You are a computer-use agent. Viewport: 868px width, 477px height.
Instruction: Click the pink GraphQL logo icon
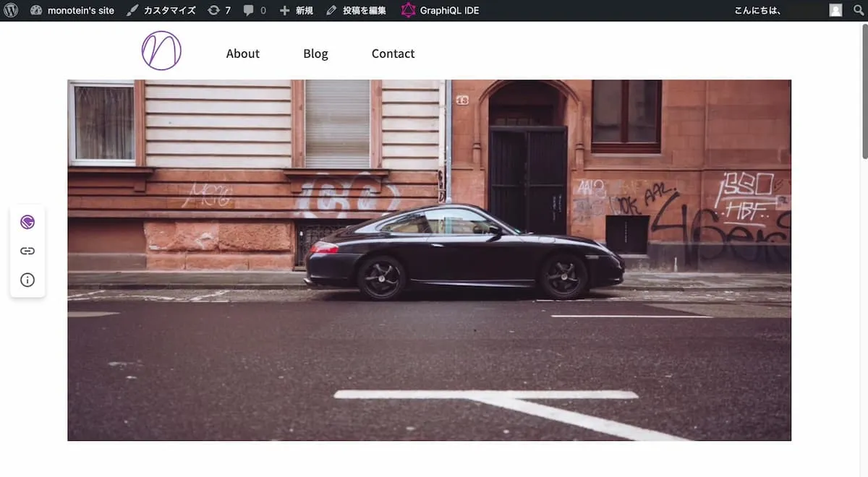(x=409, y=10)
